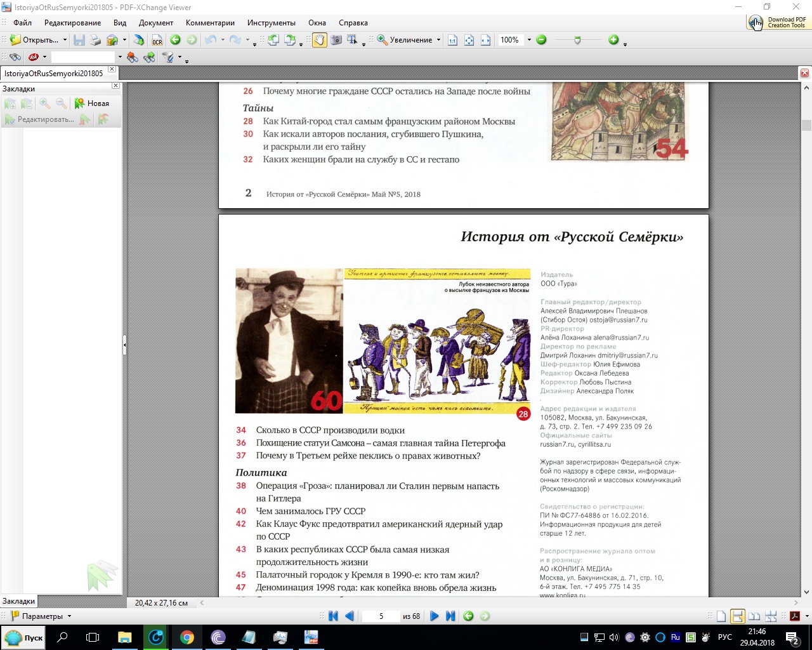Click the taskbar search magnifier icon
Image resolution: width=812 pixels, height=650 pixels.
pyautogui.click(x=62, y=637)
